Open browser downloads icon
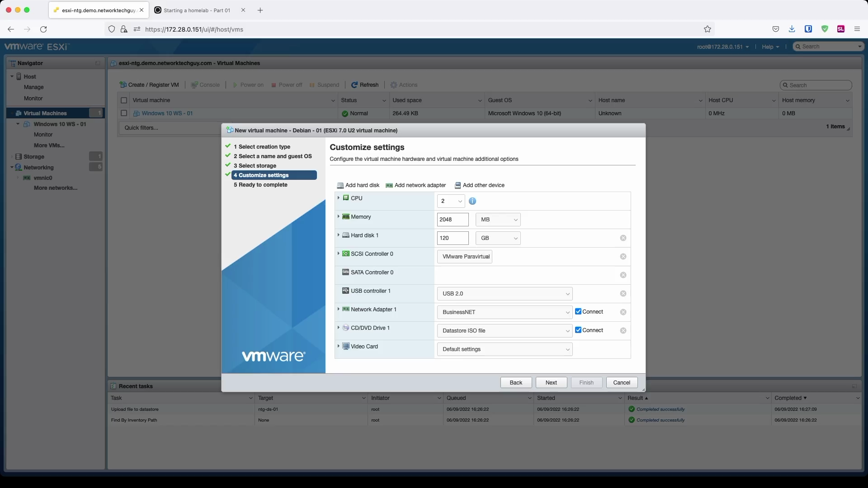Image resolution: width=868 pixels, height=488 pixels. click(792, 29)
